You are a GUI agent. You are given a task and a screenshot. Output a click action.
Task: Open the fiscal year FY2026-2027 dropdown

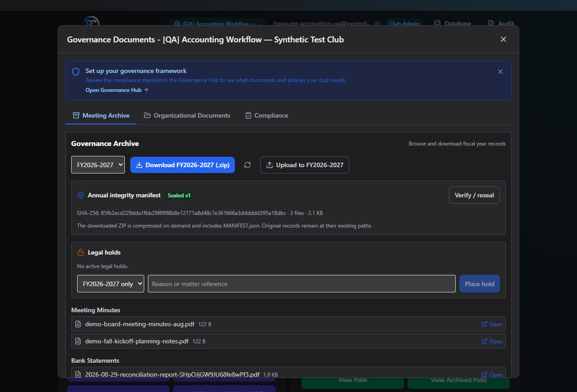pos(98,165)
